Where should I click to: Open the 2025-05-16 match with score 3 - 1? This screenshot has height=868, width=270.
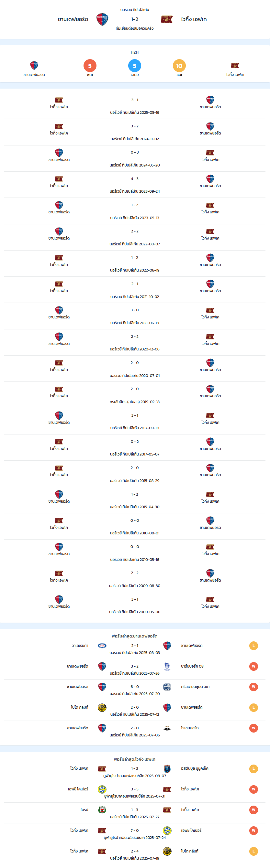[x=135, y=106]
